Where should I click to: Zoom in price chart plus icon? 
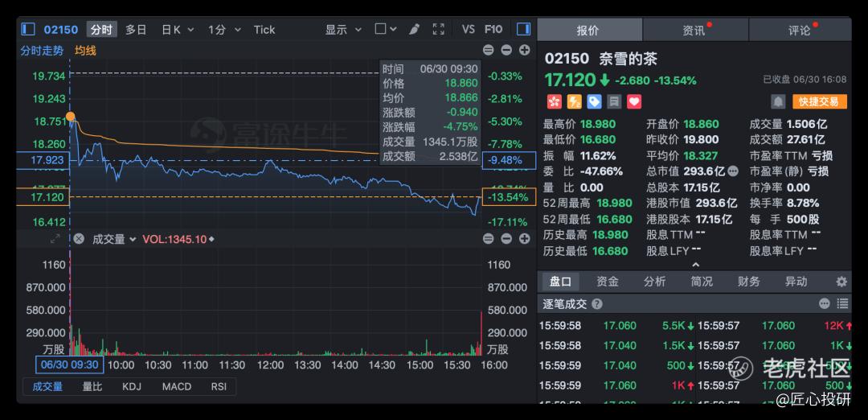coord(524,51)
